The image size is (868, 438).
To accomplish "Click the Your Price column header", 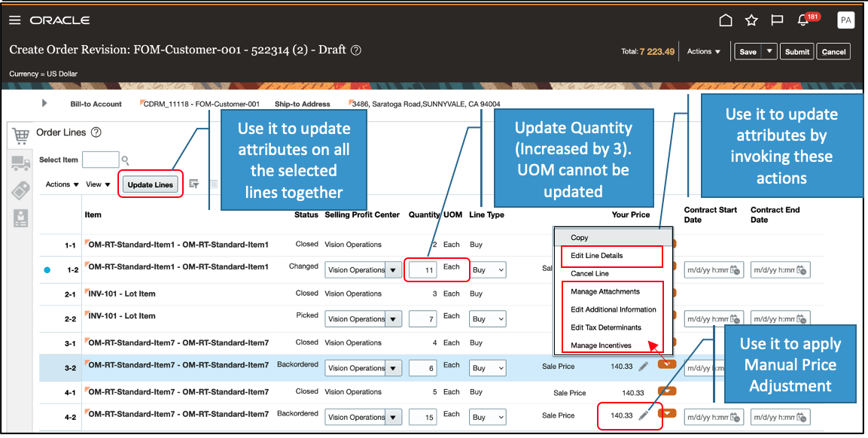I will point(631,214).
